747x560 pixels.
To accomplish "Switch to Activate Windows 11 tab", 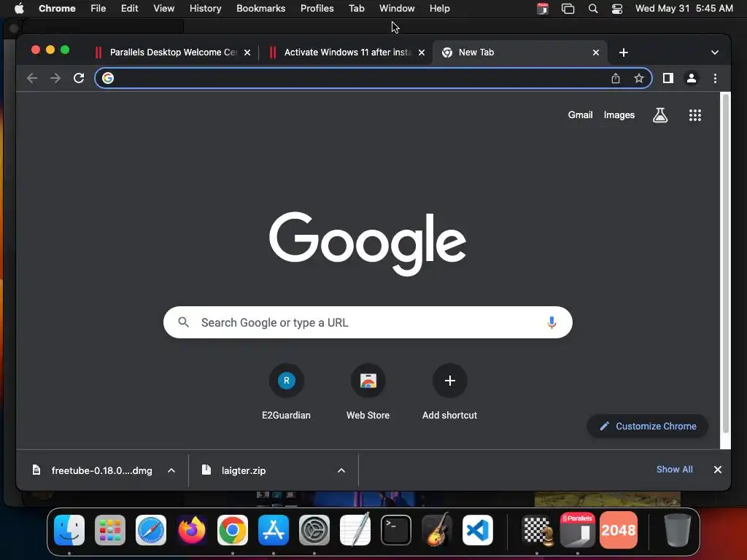I will tap(347, 52).
